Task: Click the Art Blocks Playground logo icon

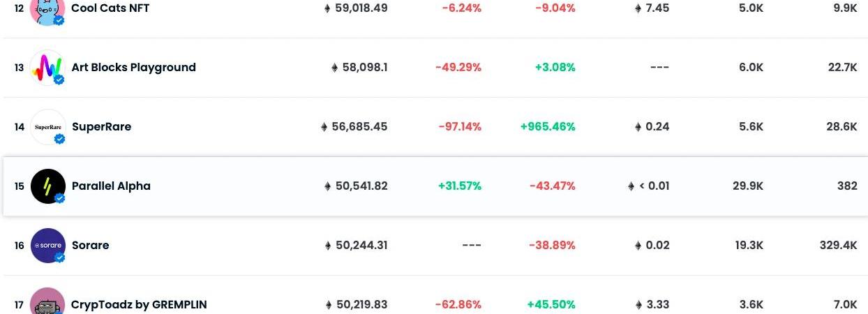Action: (47, 68)
